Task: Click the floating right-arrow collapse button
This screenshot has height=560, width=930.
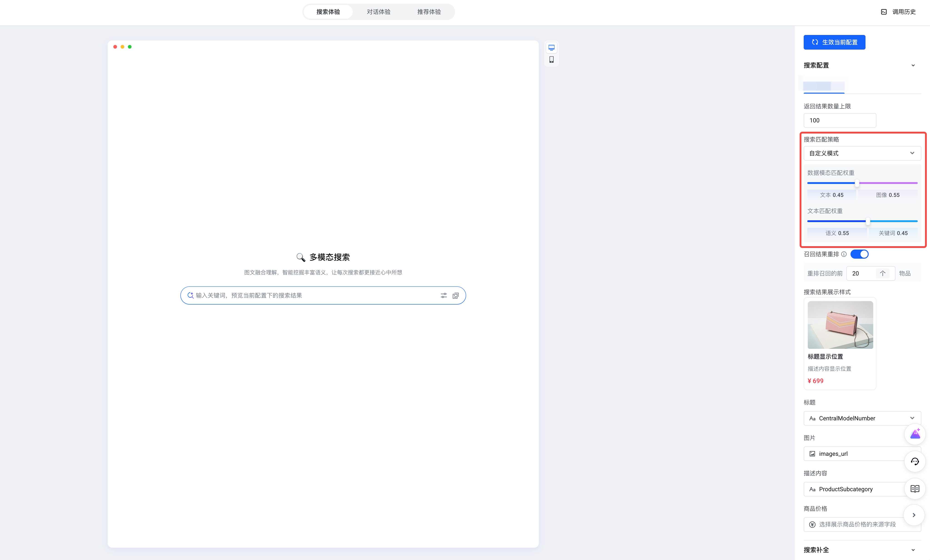Action: click(x=914, y=515)
